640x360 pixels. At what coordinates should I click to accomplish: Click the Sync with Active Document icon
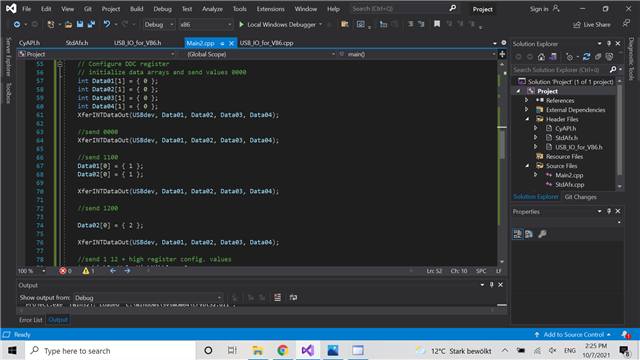(587, 57)
